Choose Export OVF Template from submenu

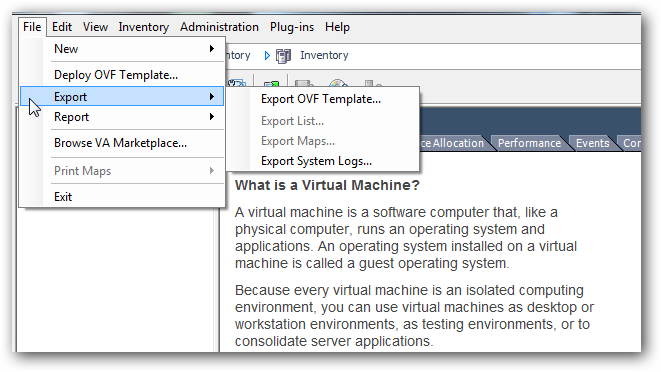pyautogui.click(x=323, y=99)
